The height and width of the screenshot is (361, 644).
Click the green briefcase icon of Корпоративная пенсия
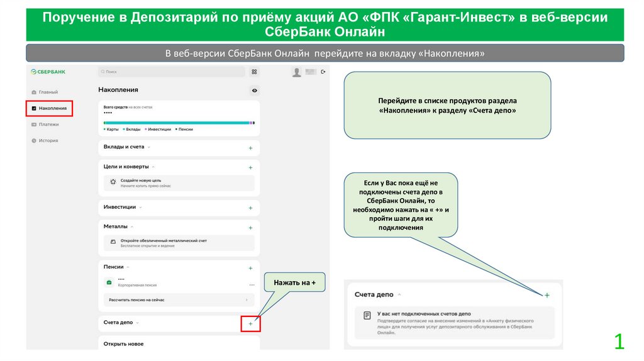(x=109, y=282)
